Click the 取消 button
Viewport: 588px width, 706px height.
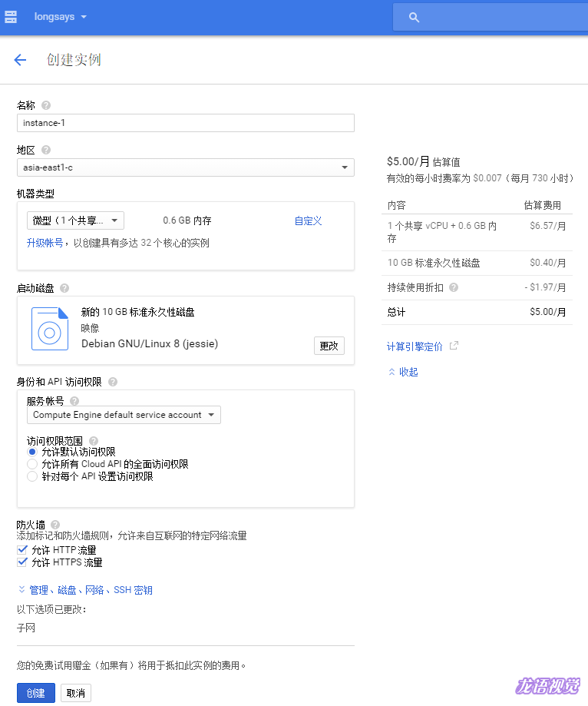coord(75,693)
